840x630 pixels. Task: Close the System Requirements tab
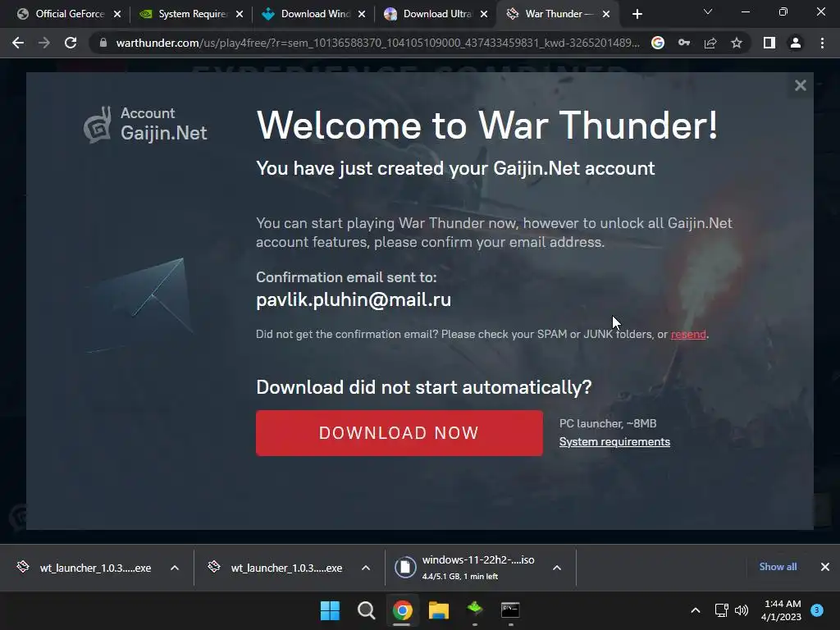tap(240, 14)
